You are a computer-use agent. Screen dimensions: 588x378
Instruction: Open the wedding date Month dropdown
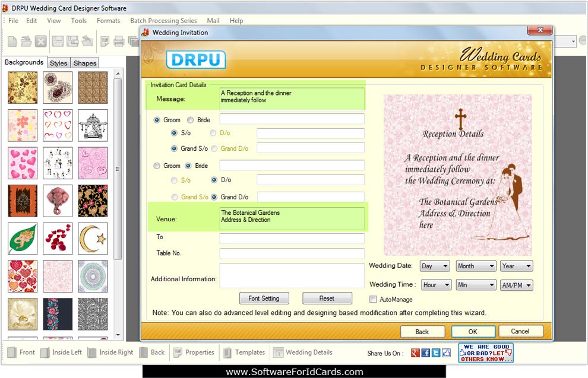[476, 266]
